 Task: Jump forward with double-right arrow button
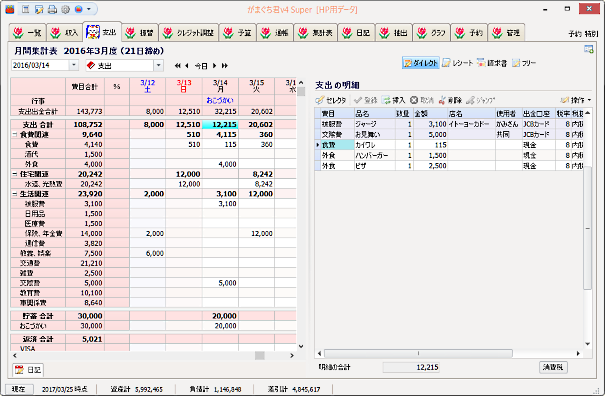[225, 66]
